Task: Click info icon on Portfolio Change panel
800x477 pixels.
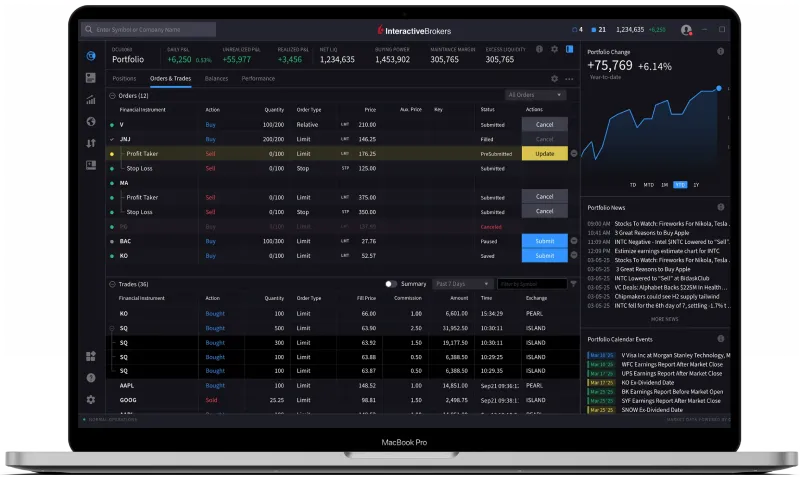Action: tap(720, 52)
